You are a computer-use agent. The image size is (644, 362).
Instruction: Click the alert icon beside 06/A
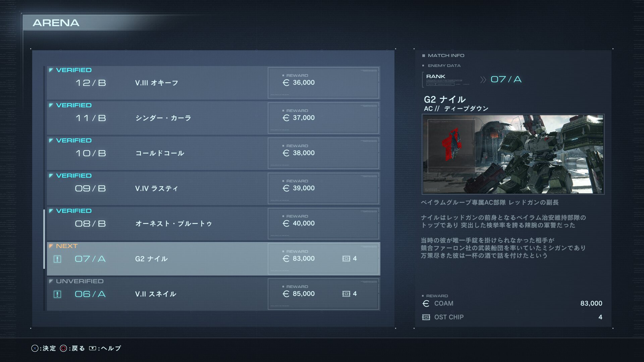(57, 294)
